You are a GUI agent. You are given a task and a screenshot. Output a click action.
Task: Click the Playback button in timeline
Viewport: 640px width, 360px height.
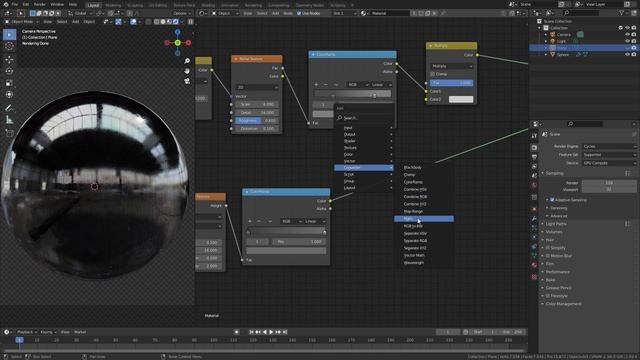pyautogui.click(x=27, y=332)
